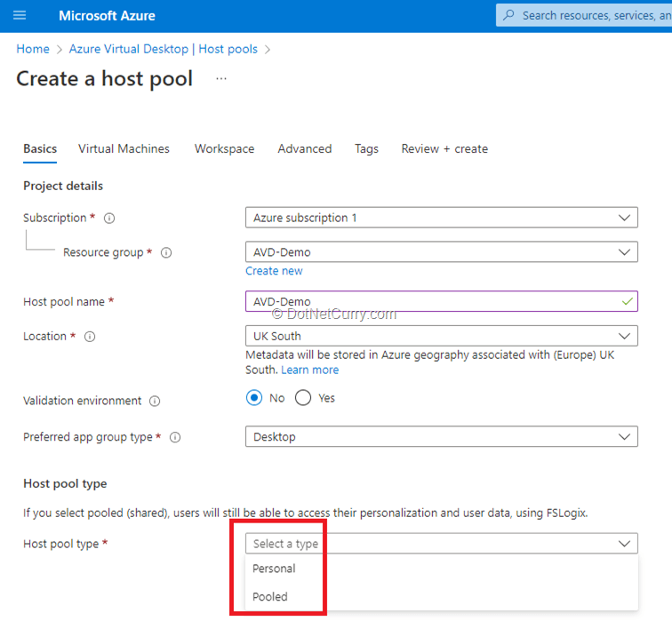Switch to the Review + create tab
The width and height of the screenshot is (672, 629).
[444, 148]
